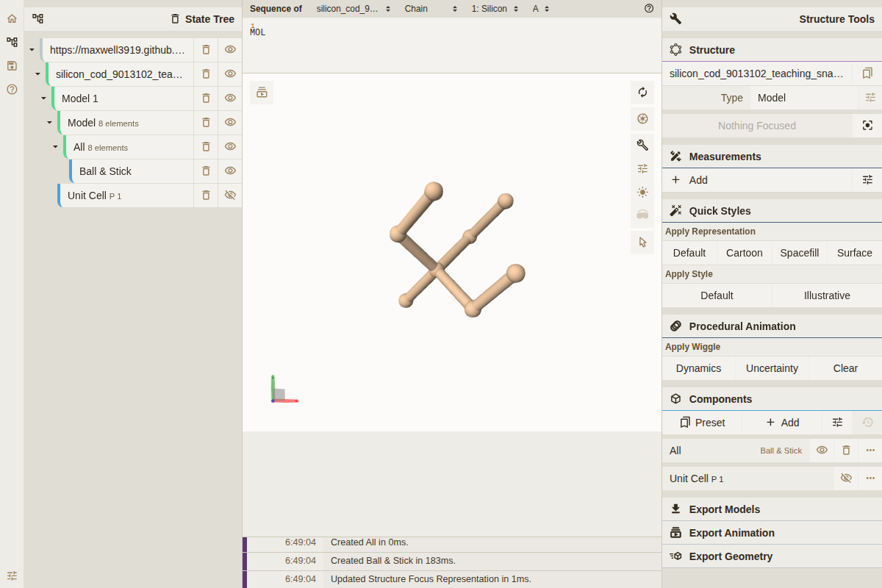882x588 pixels.
Task: Open the Help sidebar icon
Action: coord(12,89)
